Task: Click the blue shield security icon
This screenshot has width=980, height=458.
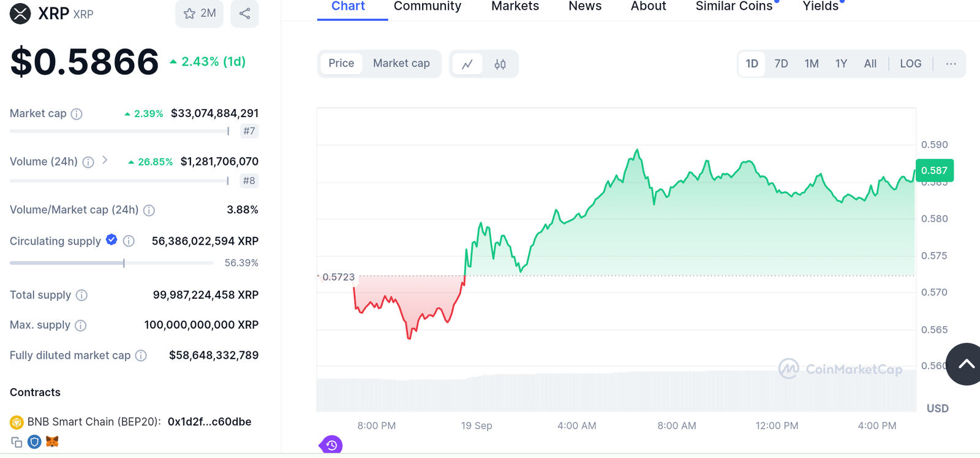Action: tap(35, 441)
